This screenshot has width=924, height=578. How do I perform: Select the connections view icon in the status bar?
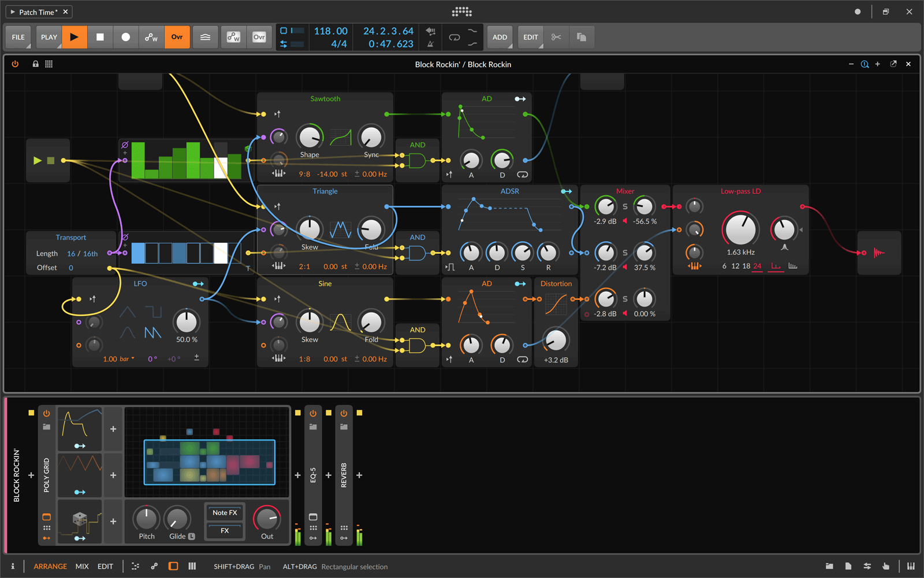tap(154, 566)
